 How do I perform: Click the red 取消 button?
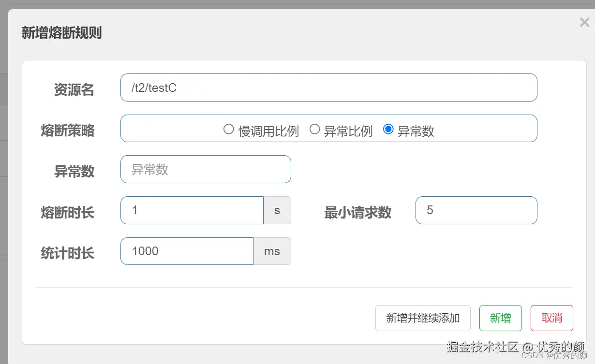(x=551, y=318)
